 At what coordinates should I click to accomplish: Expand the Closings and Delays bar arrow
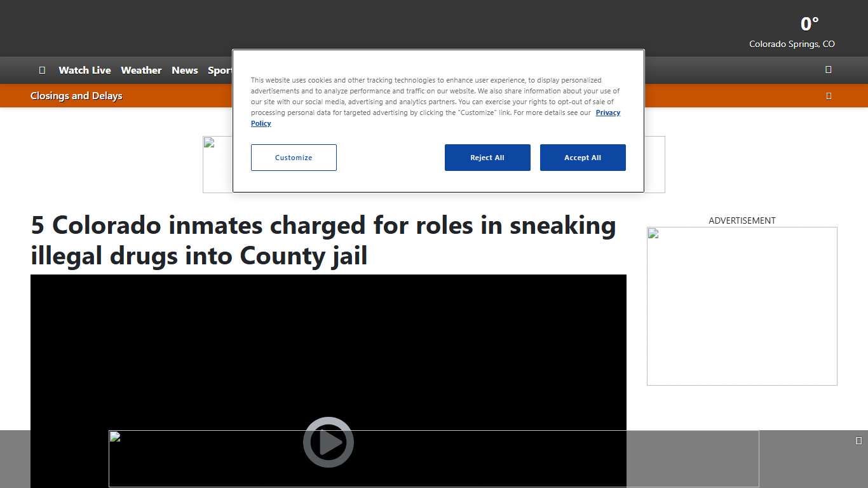(x=828, y=96)
